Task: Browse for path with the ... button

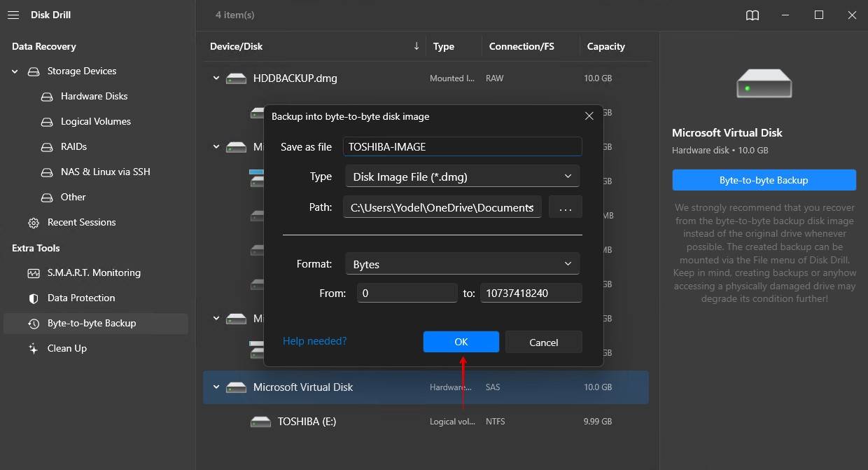Action: pyautogui.click(x=565, y=207)
